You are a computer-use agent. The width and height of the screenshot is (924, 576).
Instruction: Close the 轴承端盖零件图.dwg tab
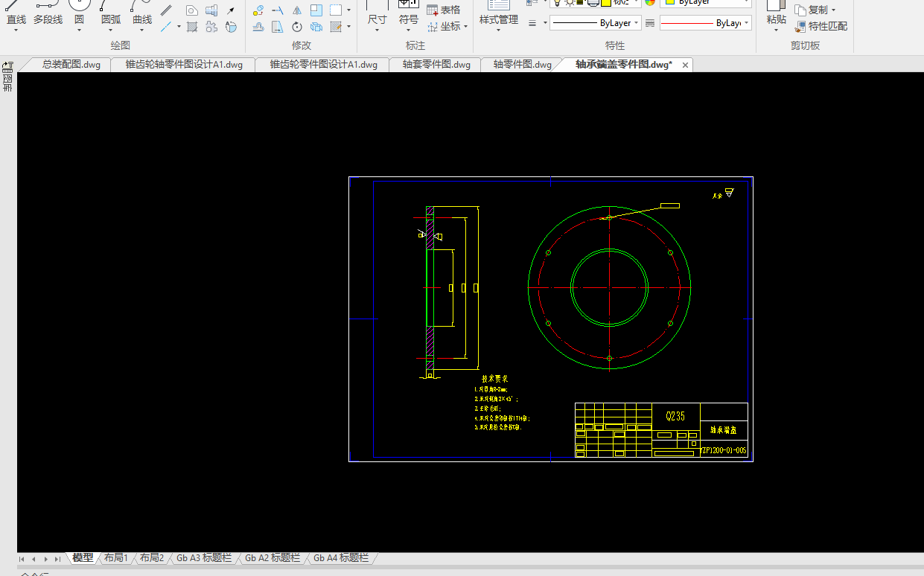(x=686, y=65)
